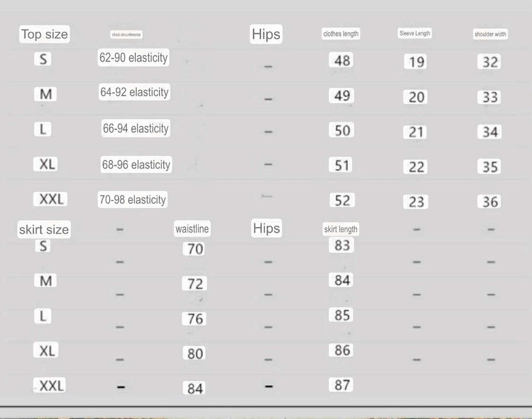Select skirt length value 87

pos(342,385)
